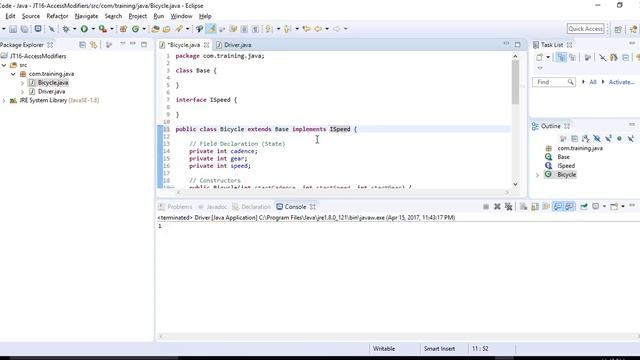Click Remove All Terminated Launches icon

pyautogui.click(x=509, y=207)
